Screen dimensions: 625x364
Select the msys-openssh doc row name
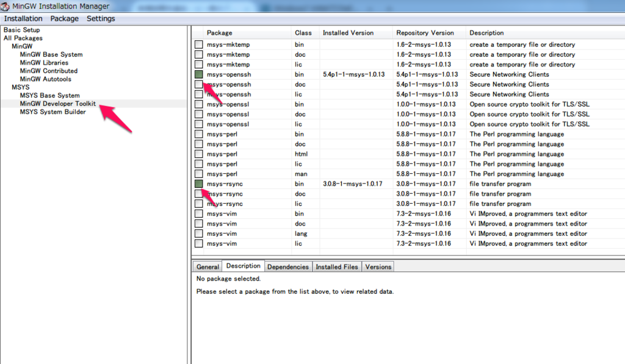[229, 84]
